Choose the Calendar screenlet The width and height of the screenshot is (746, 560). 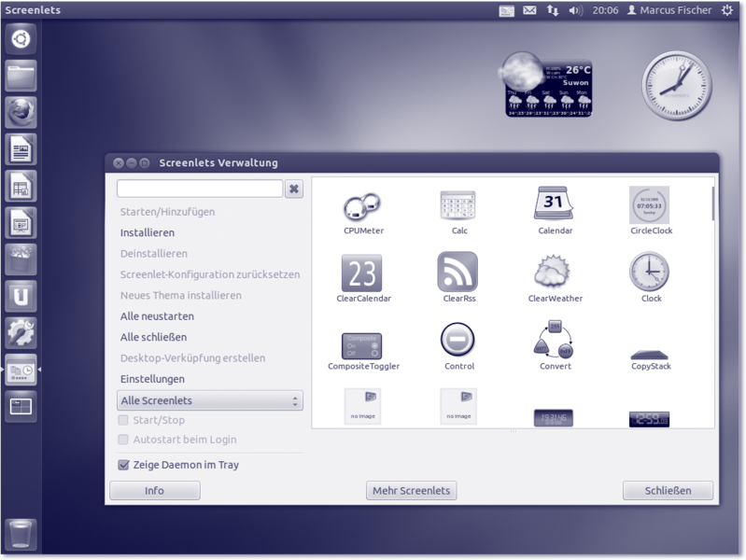(x=555, y=205)
